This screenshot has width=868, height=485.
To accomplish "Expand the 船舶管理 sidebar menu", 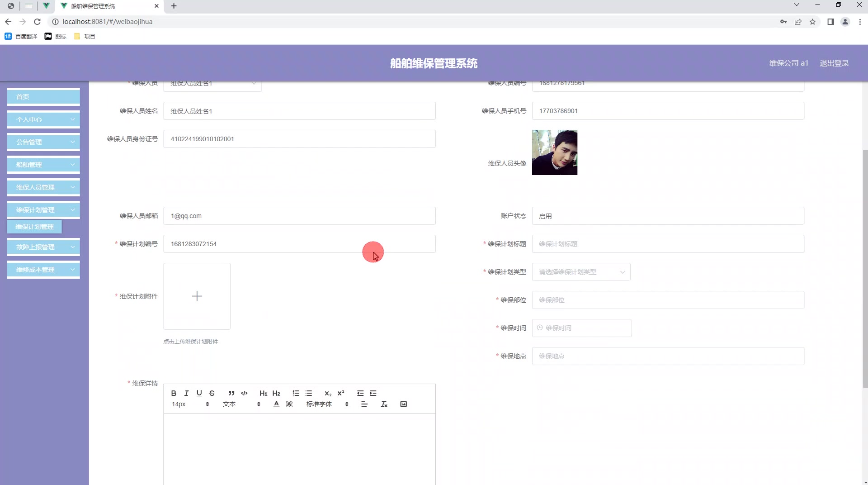I will point(43,165).
